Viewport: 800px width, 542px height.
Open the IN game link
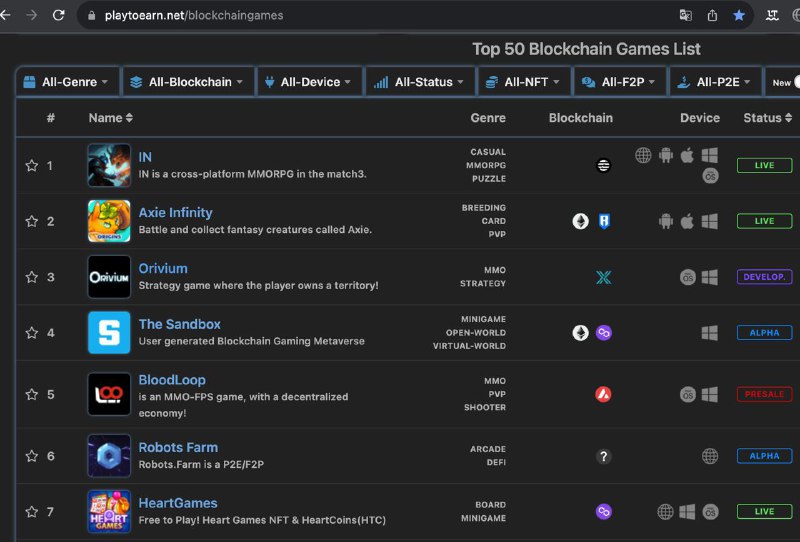click(145, 157)
